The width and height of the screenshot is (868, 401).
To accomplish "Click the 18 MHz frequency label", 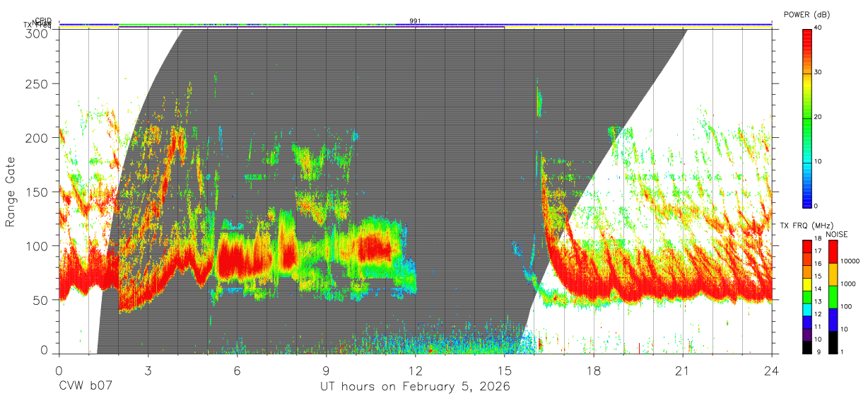I will coord(819,240).
